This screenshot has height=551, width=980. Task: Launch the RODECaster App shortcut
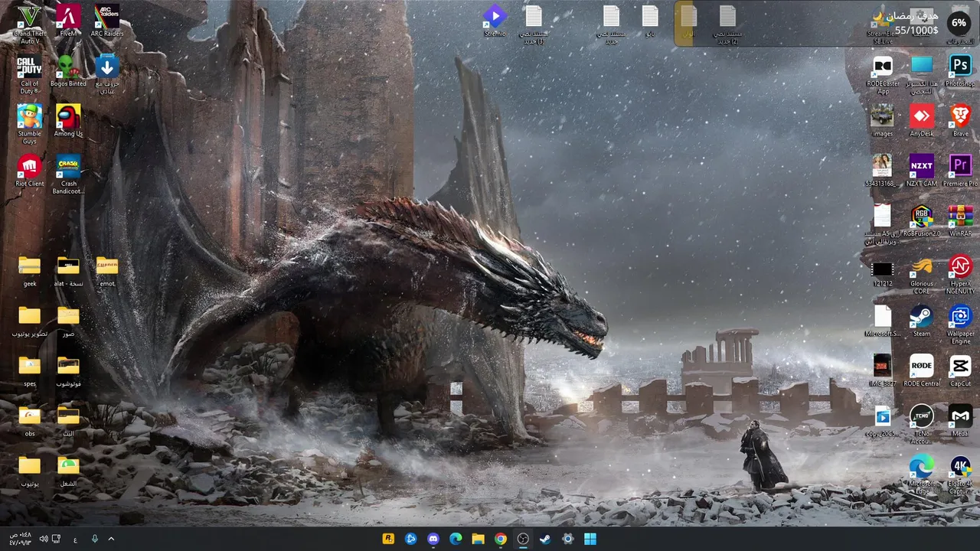click(x=883, y=74)
